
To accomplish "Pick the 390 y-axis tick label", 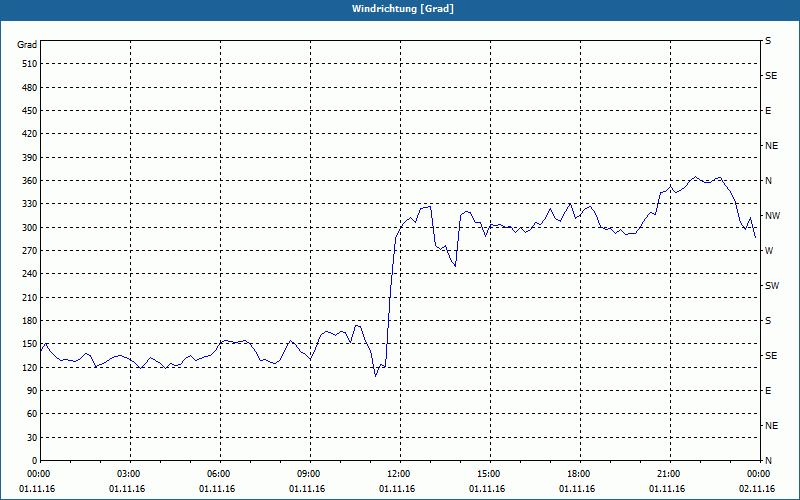I will click(x=30, y=158).
